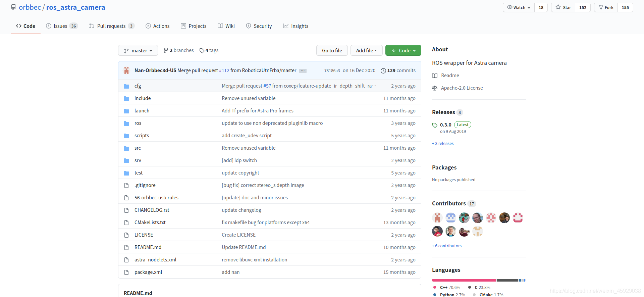This screenshot has width=644, height=297.
Task: Click the dark C segment of language bar
Action: tap(507, 280)
